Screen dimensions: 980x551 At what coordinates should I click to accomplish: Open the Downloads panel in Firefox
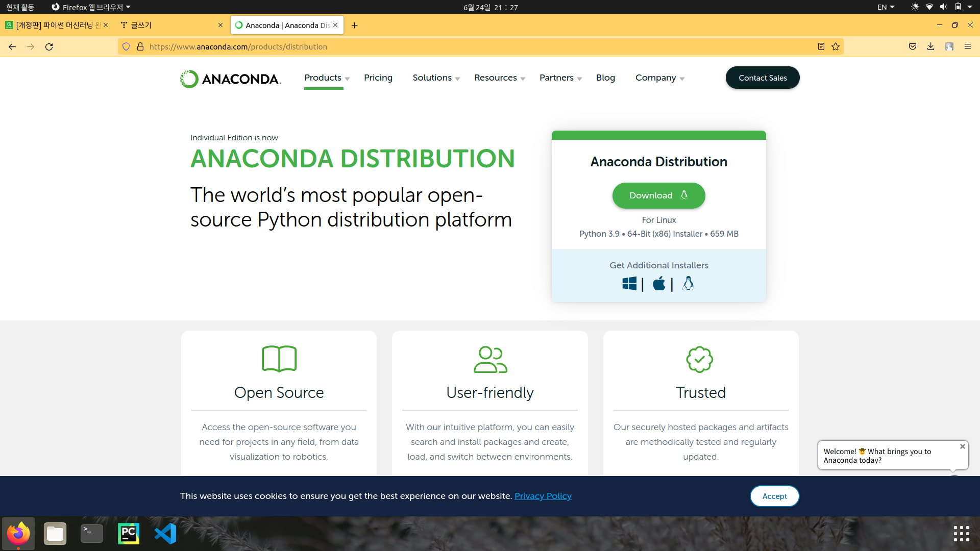click(930, 46)
